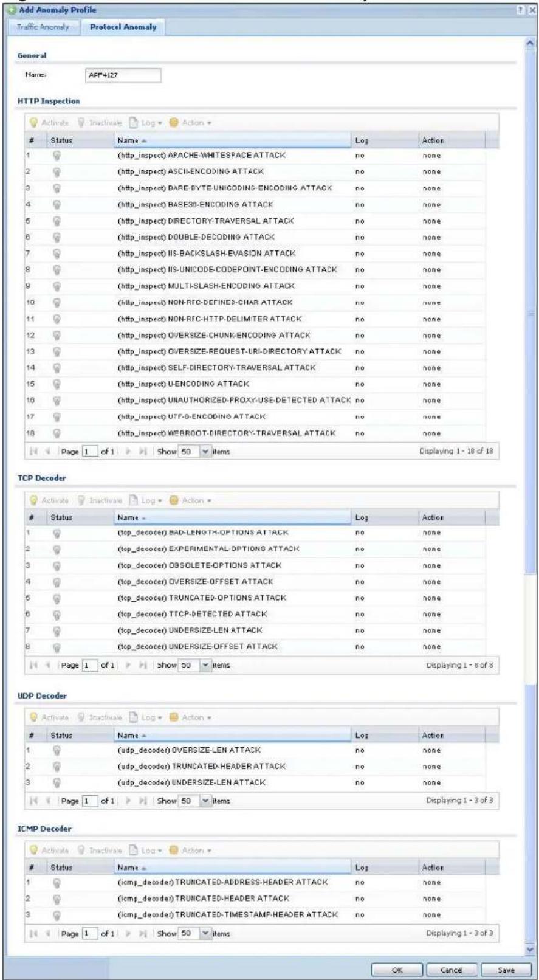Click status bulb of OVERSIZE-CHUNK-ENCODING ATTACK
The image size is (539, 980).
(57, 336)
